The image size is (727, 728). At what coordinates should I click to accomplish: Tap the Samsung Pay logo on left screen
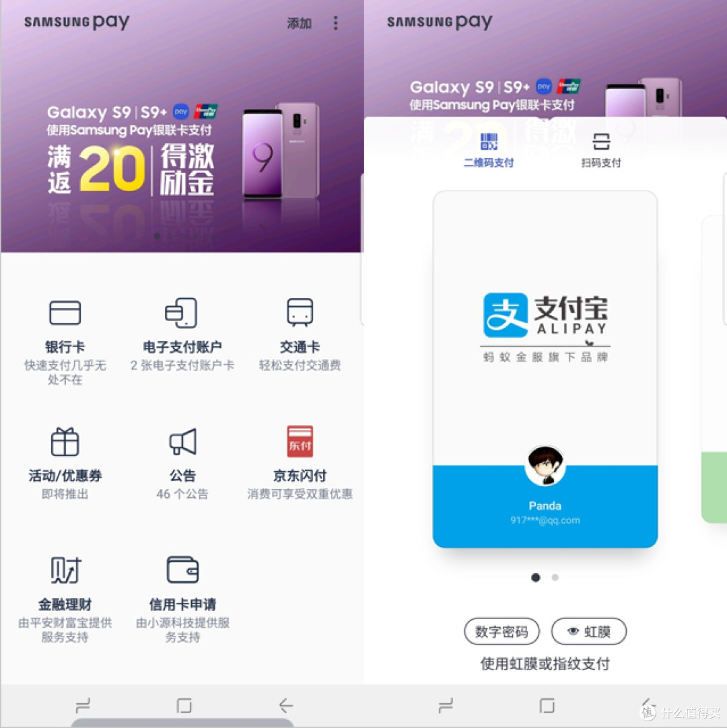coord(77,22)
